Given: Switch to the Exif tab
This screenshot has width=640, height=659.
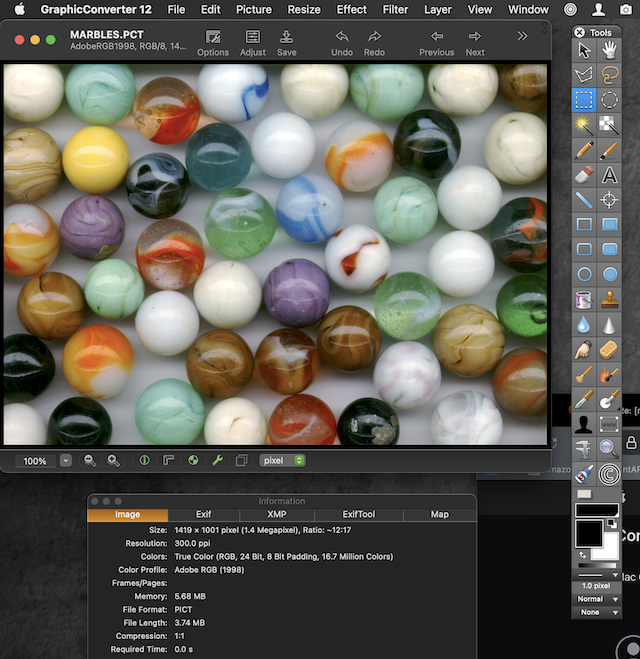Looking at the screenshot, I should tap(203, 515).
